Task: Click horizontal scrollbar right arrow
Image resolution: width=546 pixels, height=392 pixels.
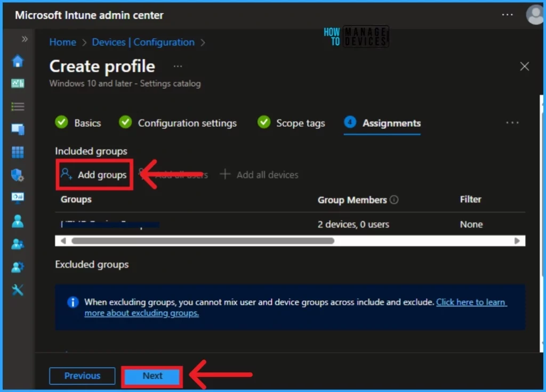Action: (x=517, y=241)
